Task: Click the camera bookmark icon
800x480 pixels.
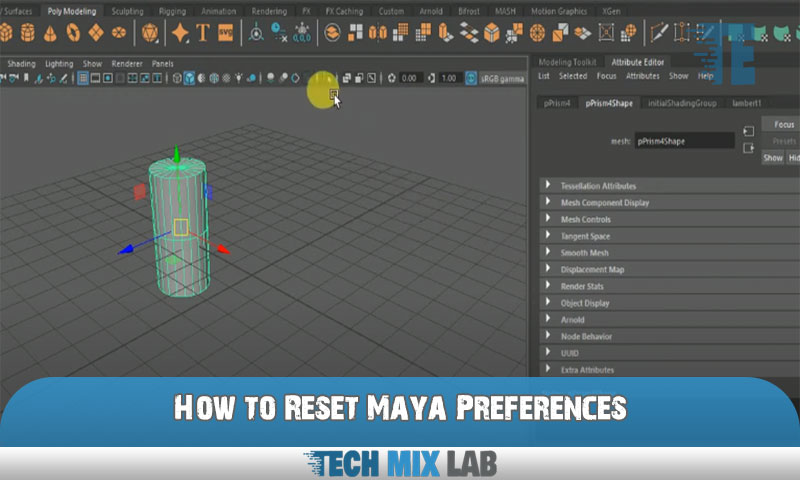Action: [27, 78]
